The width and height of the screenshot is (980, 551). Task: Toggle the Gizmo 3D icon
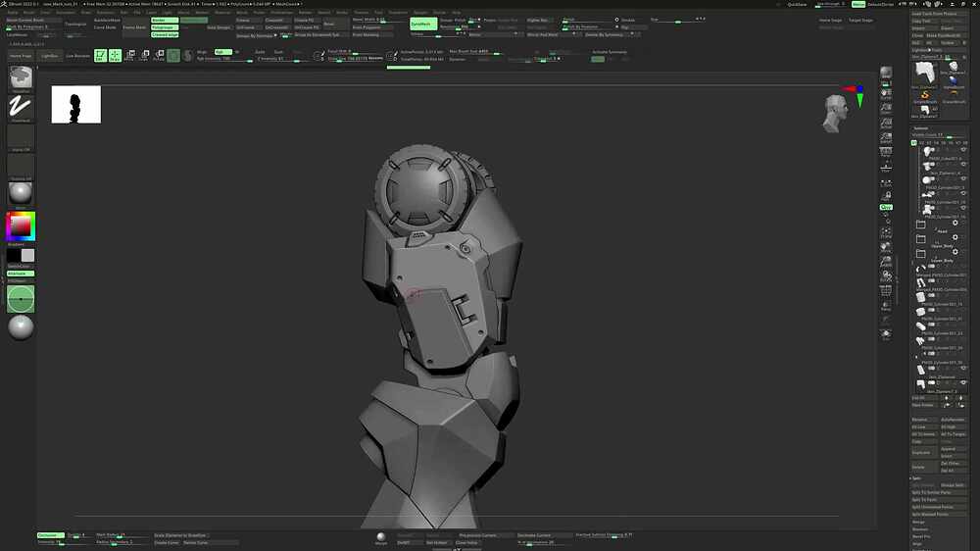[173, 56]
